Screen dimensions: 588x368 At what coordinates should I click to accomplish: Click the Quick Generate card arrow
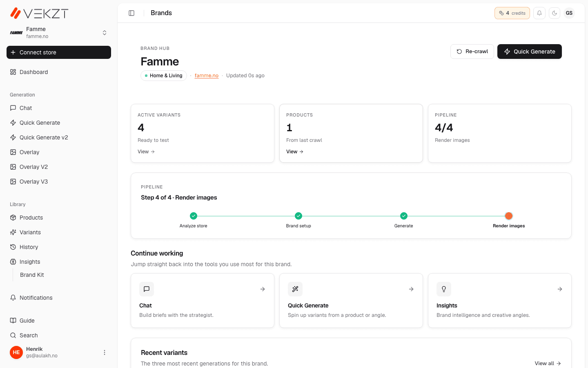click(411, 289)
